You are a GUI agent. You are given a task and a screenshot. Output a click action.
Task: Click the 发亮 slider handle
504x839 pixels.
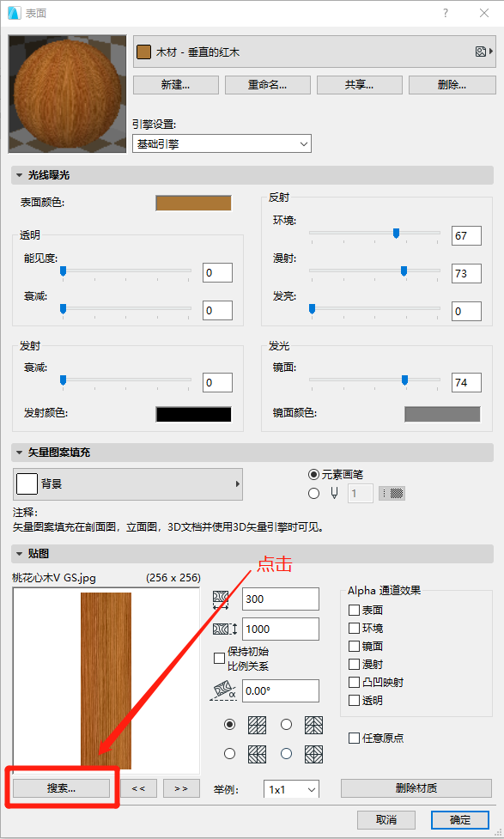click(x=312, y=309)
